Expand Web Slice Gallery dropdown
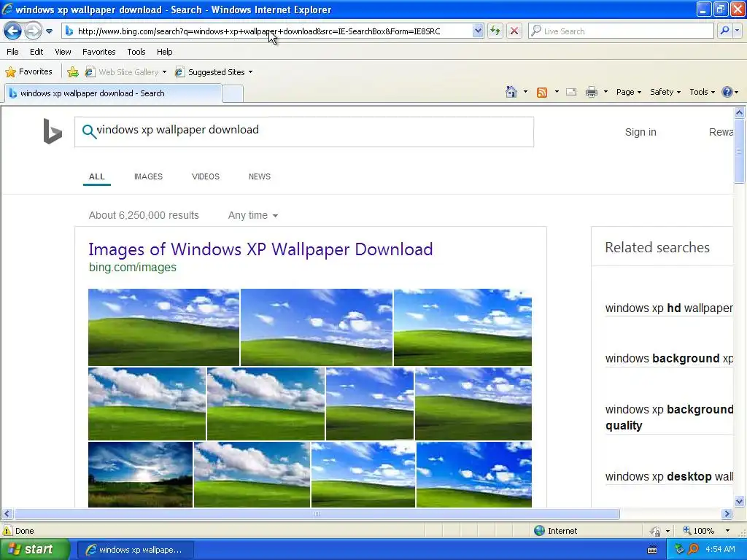 164,72
